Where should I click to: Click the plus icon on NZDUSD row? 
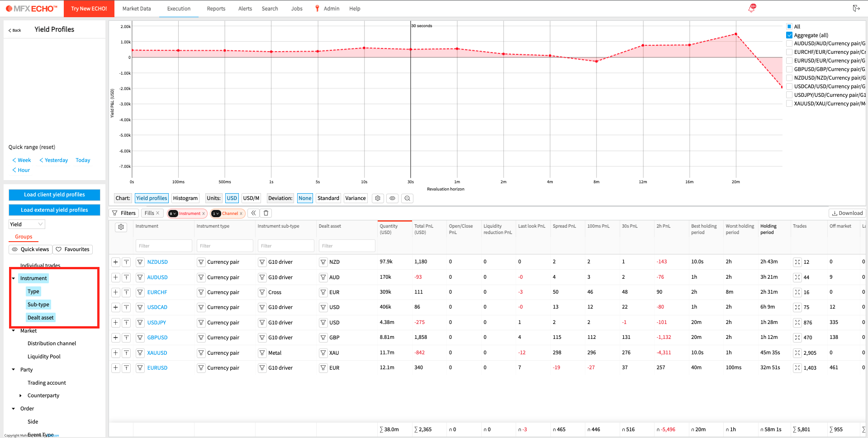[116, 262]
